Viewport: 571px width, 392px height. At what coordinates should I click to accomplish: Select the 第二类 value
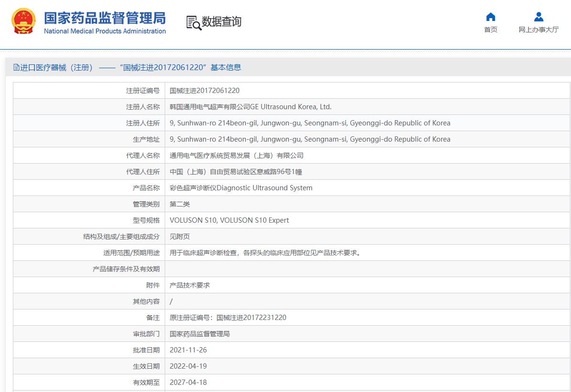tap(180, 204)
